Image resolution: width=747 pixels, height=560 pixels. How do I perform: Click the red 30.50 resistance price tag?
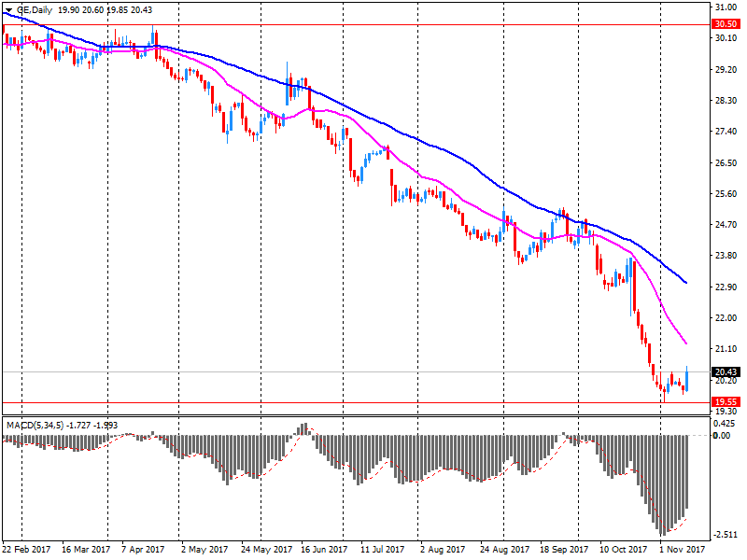pos(726,24)
